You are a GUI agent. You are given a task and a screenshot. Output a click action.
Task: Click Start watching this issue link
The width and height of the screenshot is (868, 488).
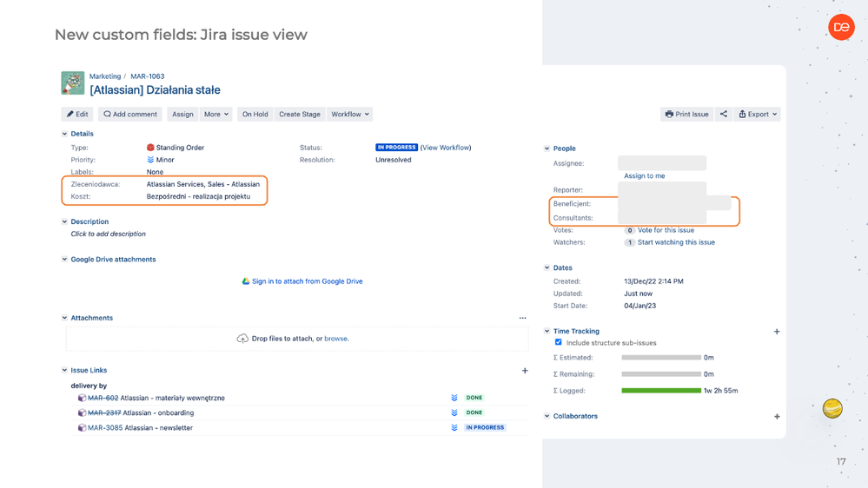[x=676, y=242]
